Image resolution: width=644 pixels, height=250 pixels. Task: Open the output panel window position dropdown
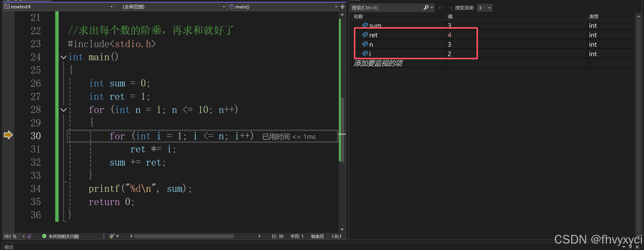tap(624, 247)
